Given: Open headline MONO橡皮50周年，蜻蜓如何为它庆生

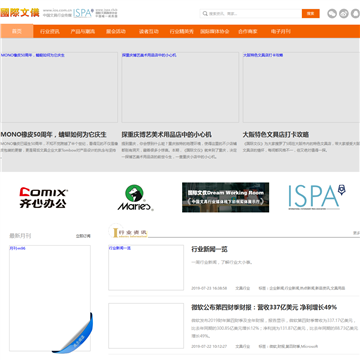Looking at the screenshot, I should click(53, 135).
